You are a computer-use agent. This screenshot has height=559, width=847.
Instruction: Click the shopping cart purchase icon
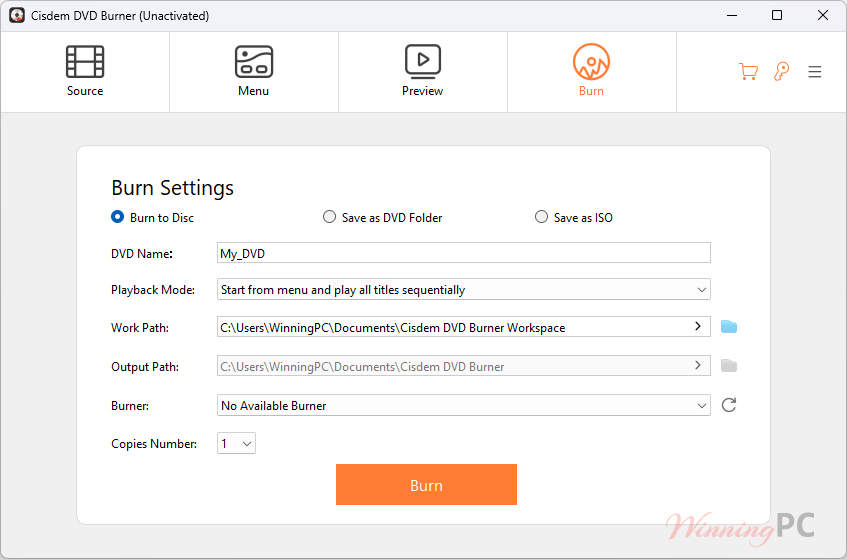[748, 71]
